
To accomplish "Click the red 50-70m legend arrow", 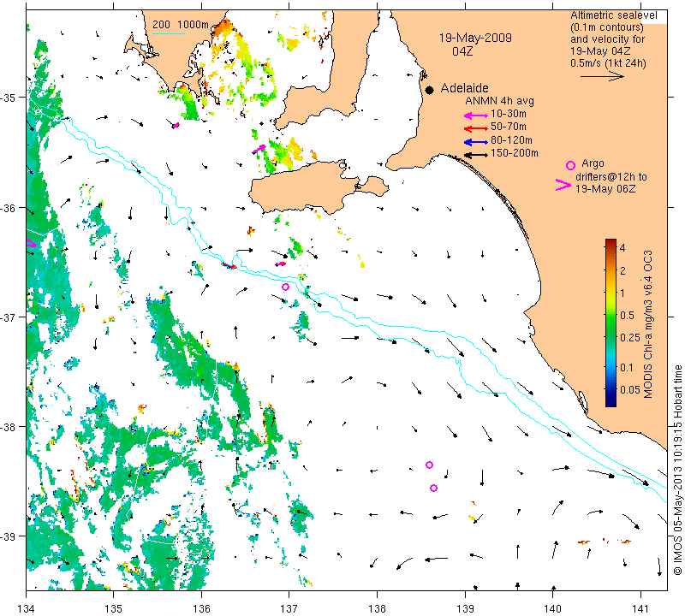I will [x=476, y=128].
